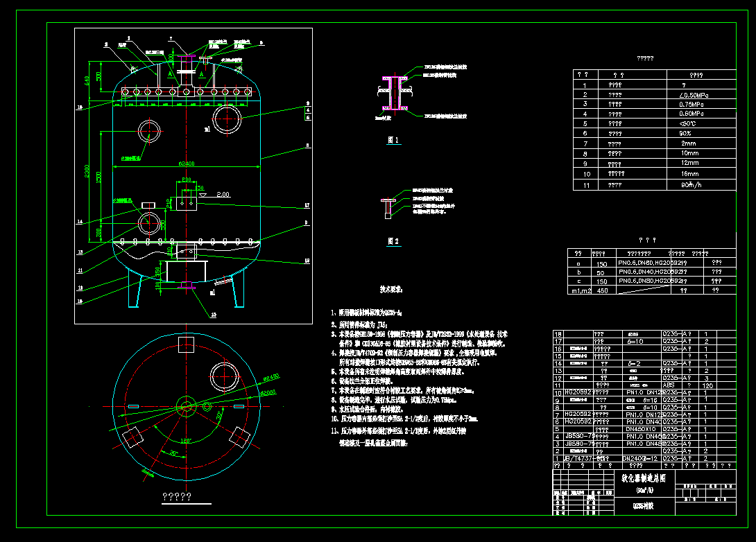
Task: Select the '2mm' thickness value
Action: click(x=689, y=143)
